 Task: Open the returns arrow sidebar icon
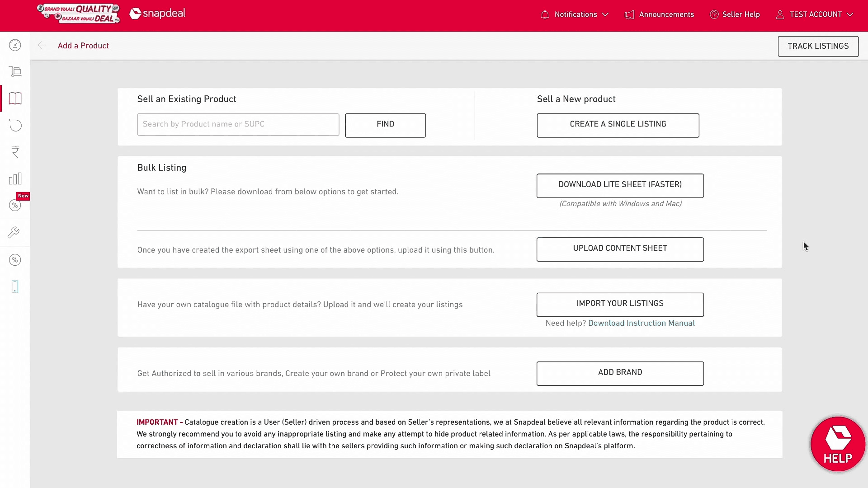click(15, 125)
